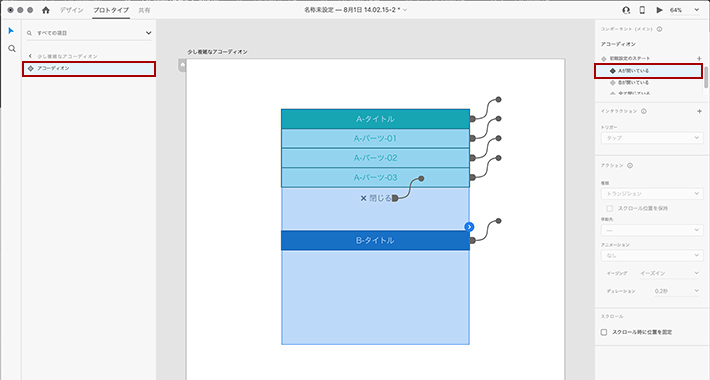
Task: Enable スクロール時に位置を固定 checkbox
Action: [x=604, y=332]
